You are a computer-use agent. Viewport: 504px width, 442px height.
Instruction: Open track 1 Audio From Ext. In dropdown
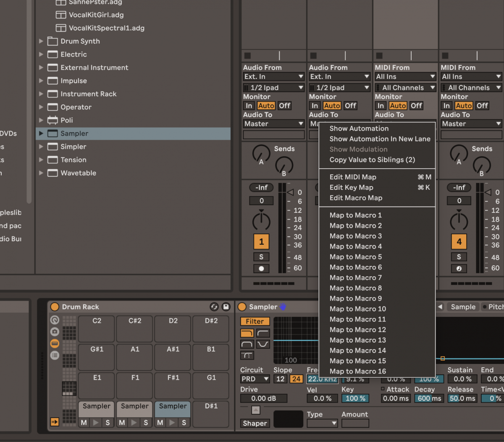pos(274,76)
